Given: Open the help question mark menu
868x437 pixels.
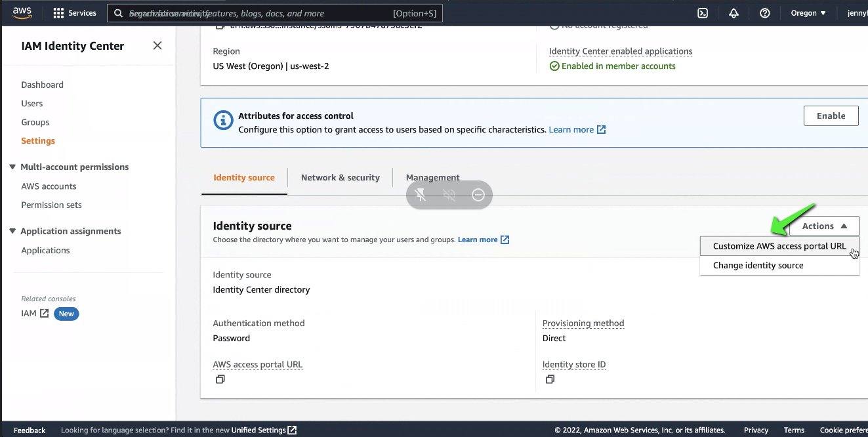Looking at the screenshot, I should [764, 13].
